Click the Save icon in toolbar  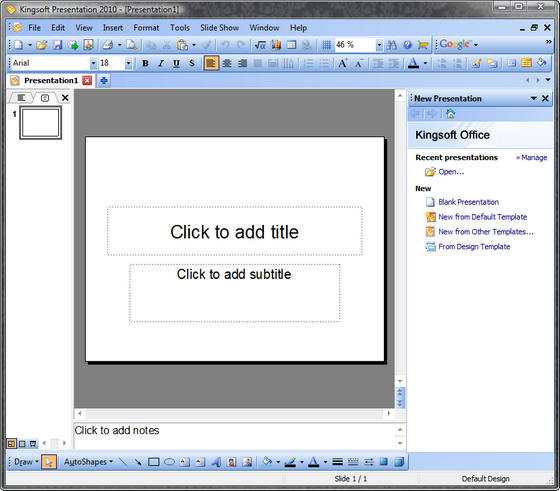point(57,45)
